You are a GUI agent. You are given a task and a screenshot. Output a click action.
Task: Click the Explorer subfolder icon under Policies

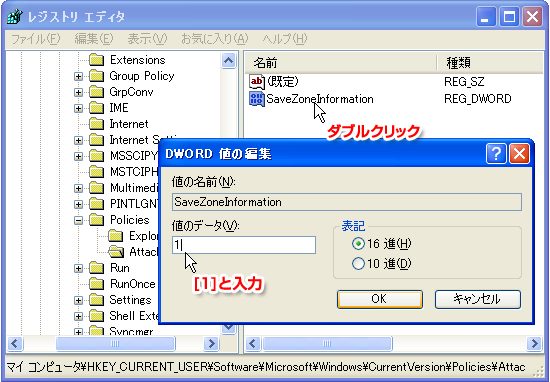pyautogui.click(x=115, y=236)
